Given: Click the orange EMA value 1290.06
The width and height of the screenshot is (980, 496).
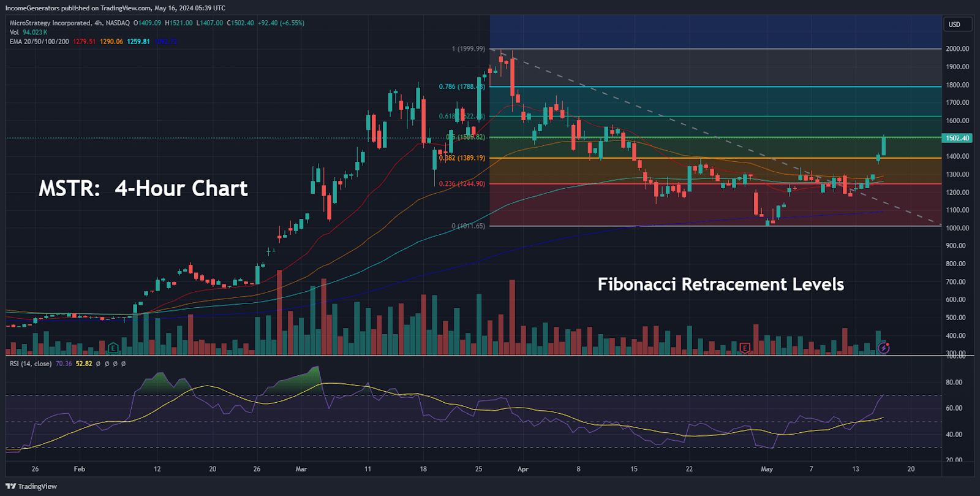Looking at the screenshot, I should 111,42.
